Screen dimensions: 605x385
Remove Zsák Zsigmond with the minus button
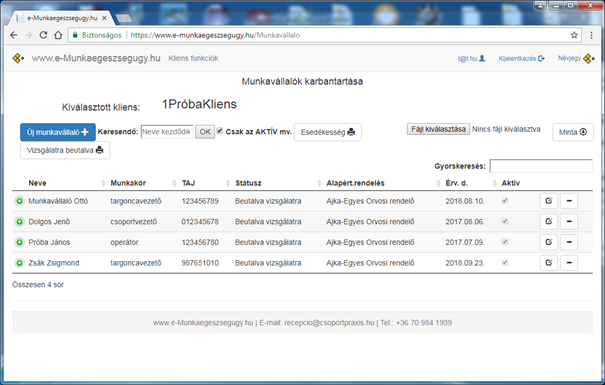click(x=569, y=263)
